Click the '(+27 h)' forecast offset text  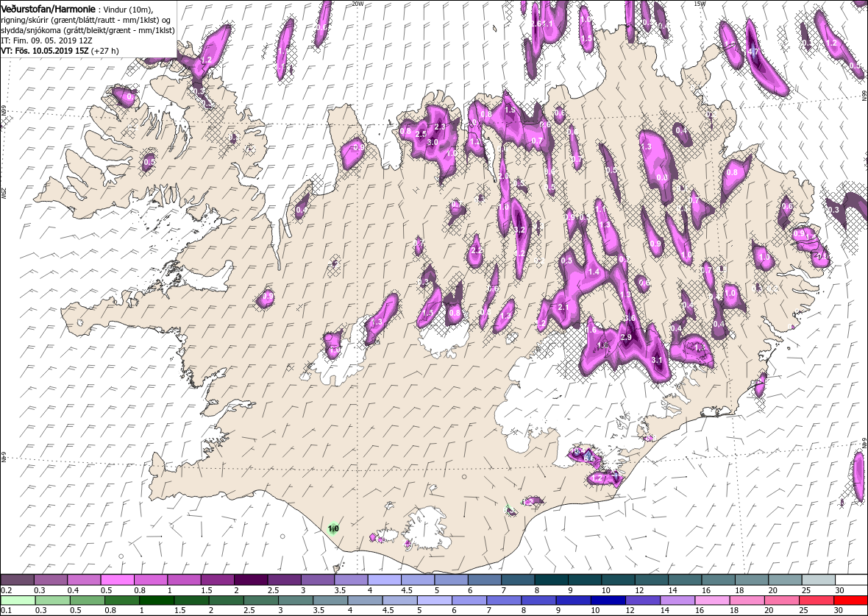[x=105, y=50]
